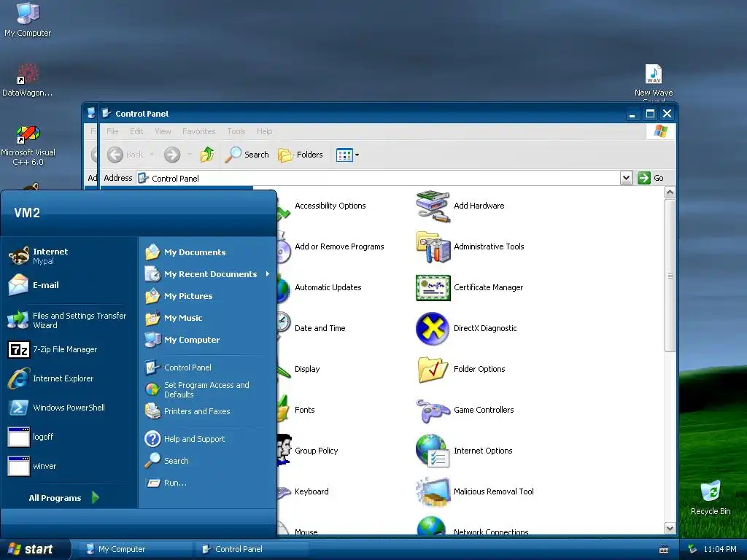Open 7-Zip File Manager

pos(53,349)
